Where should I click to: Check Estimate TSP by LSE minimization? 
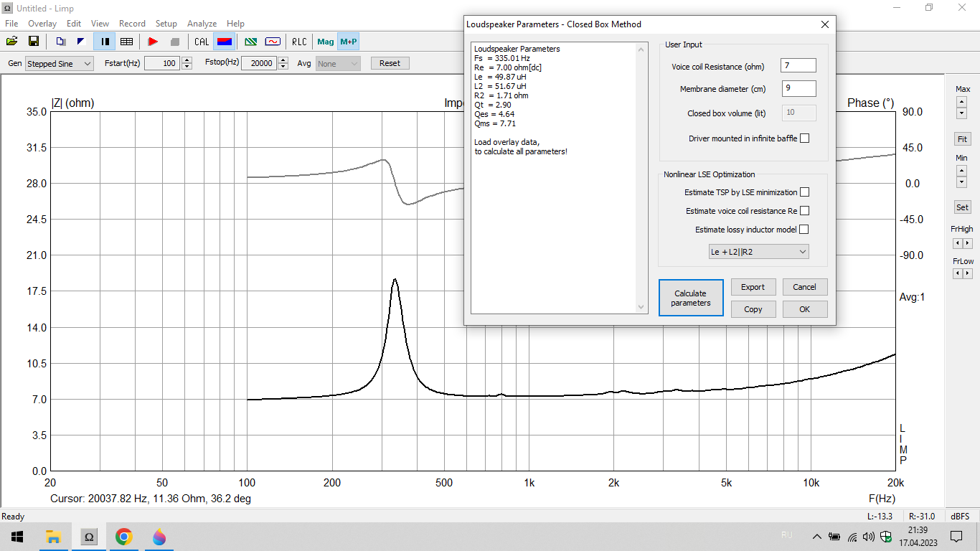[804, 192]
